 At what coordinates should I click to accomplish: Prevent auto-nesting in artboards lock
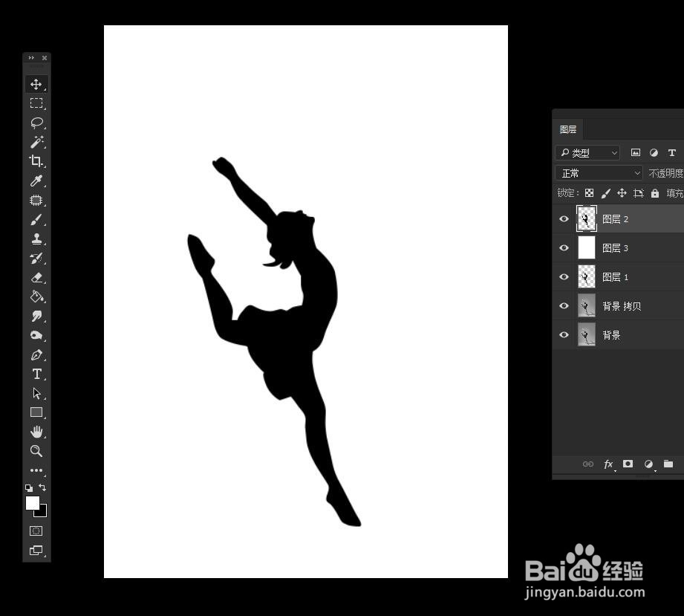click(x=639, y=193)
